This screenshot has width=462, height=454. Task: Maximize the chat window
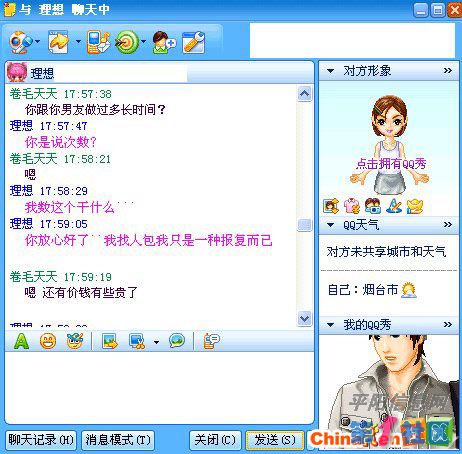point(438,10)
